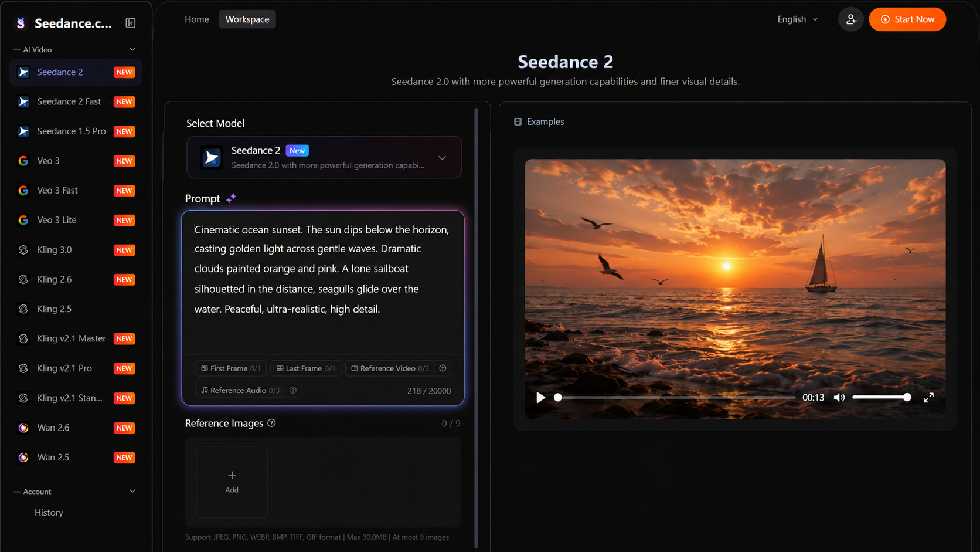Click the Kling 2.6 icon
This screenshot has height=552, width=980.
coord(23,279)
